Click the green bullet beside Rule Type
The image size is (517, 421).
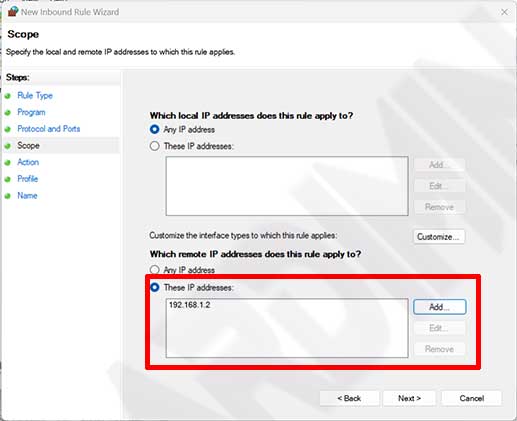point(8,96)
